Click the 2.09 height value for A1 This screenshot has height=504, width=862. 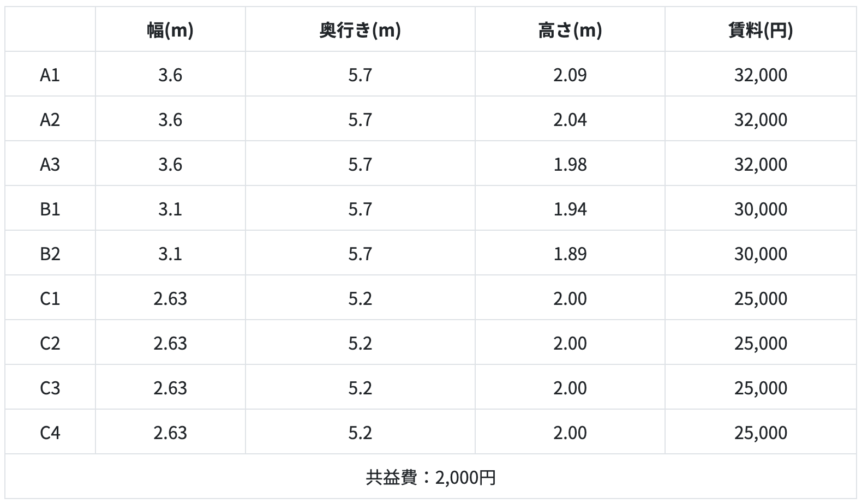pos(570,75)
